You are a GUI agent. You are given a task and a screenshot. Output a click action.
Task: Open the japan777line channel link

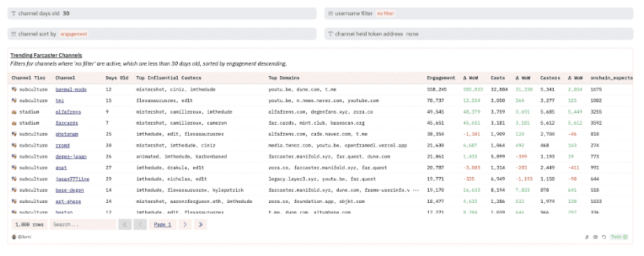coord(73,179)
